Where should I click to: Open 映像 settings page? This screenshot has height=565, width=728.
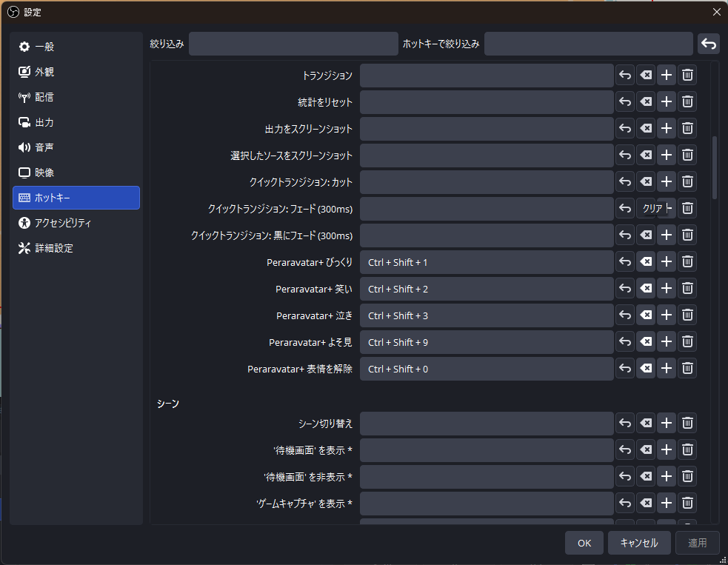point(76,173)
